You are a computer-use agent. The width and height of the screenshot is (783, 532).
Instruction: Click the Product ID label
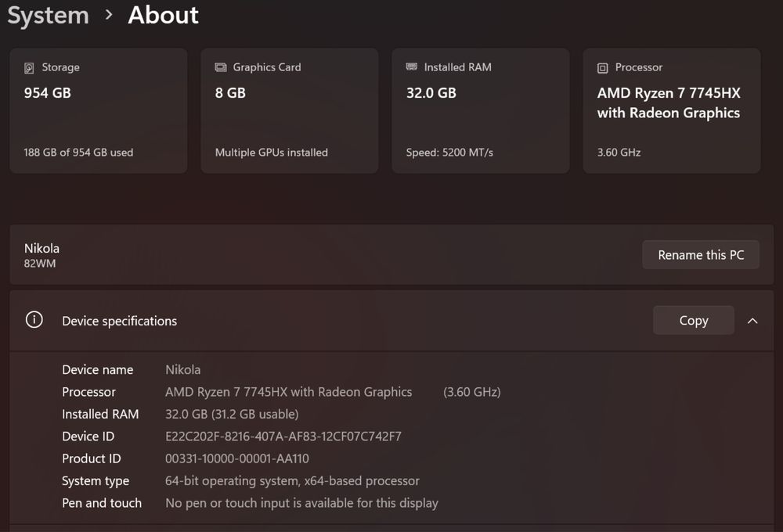tap(92, 458)
